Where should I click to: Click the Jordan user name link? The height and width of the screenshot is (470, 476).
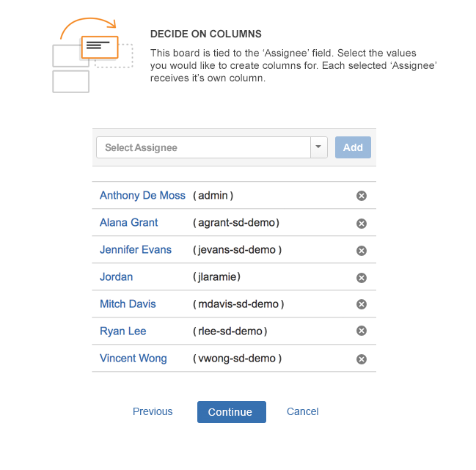[x=117, y=276]
